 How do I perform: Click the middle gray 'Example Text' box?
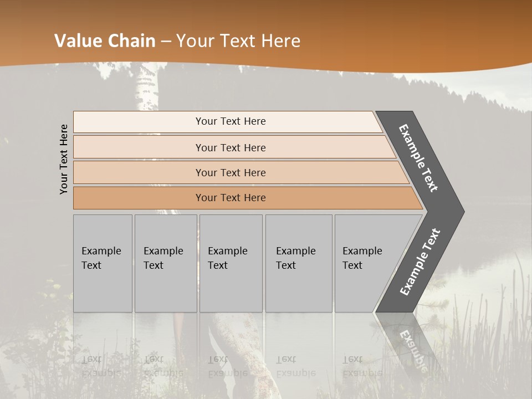coord(231,263)
